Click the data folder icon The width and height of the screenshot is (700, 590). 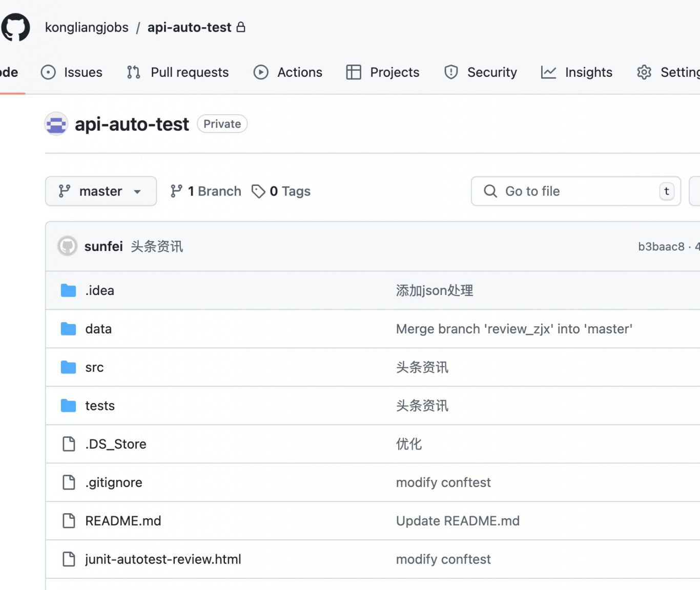tap(68, 329)
